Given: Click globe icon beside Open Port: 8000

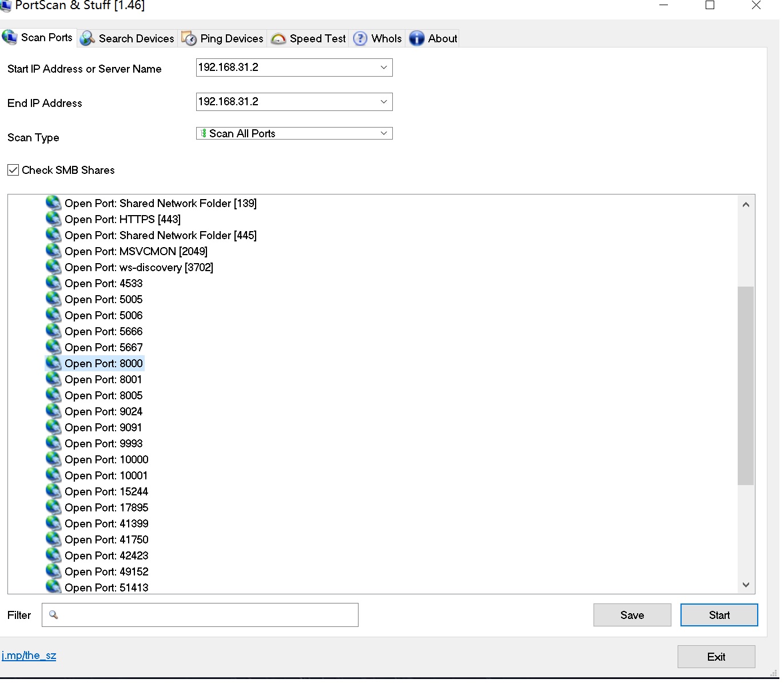Looking at the screenshot, I should [54, 363].
